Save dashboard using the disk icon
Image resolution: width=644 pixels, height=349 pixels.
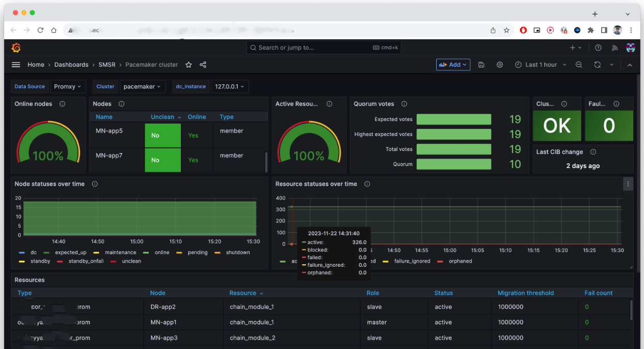(x=481, y=65)
